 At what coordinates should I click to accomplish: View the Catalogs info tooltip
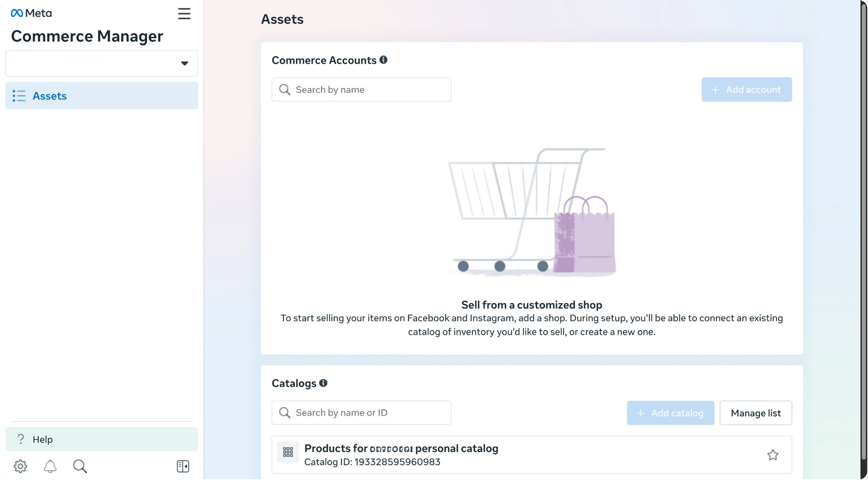323,383
